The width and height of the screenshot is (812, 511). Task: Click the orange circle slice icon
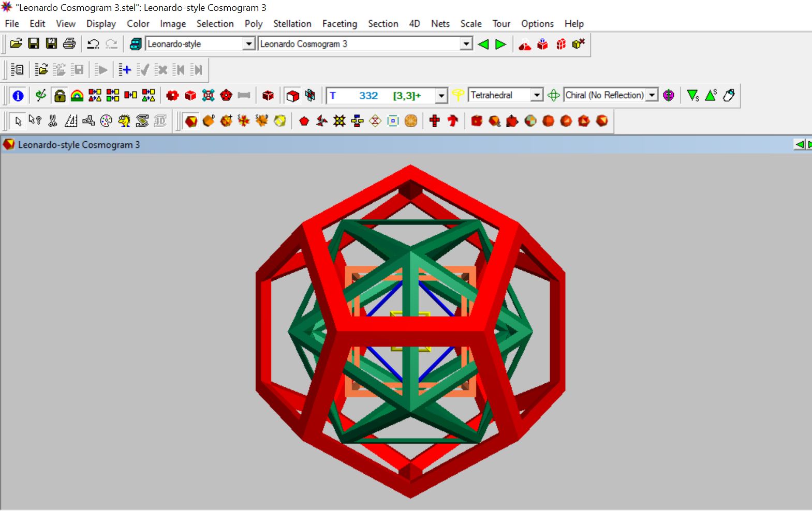point(411,121)
